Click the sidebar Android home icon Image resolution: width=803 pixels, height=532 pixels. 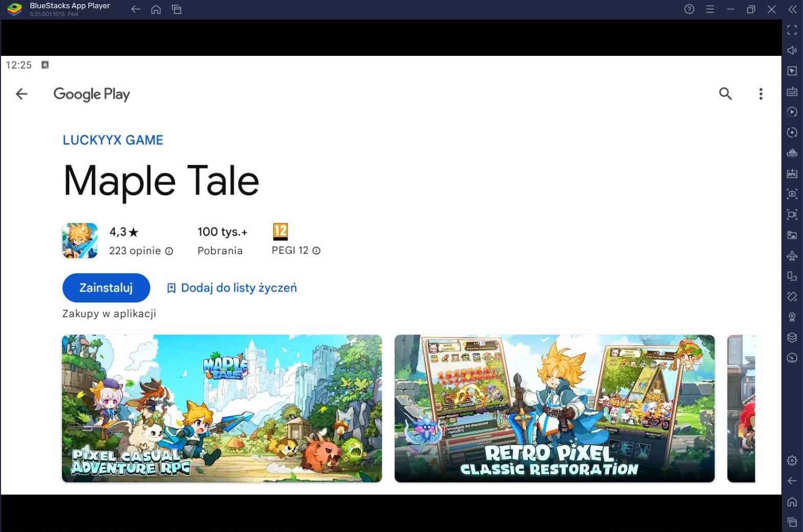click(792, 502)
